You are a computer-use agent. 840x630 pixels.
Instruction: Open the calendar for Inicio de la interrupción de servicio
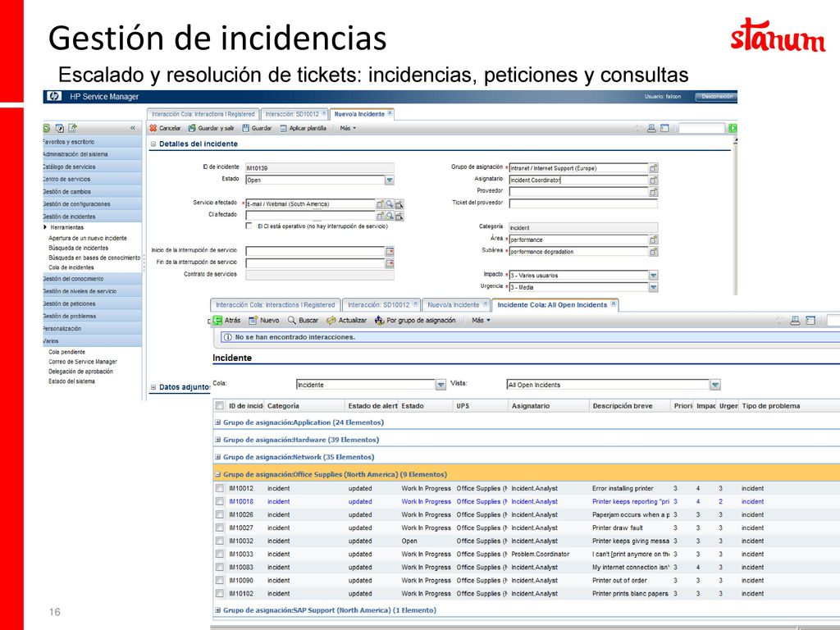[390, 251]
